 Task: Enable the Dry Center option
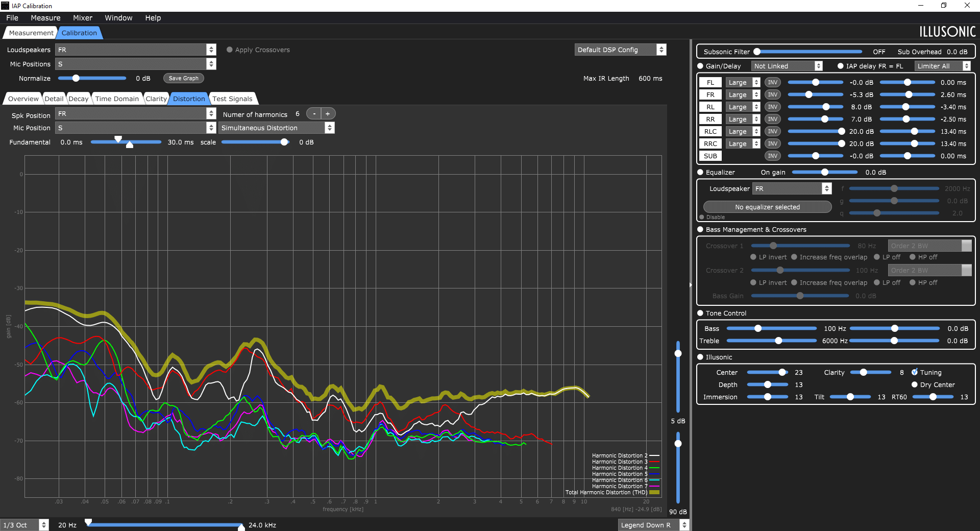[x=915, y=384]
